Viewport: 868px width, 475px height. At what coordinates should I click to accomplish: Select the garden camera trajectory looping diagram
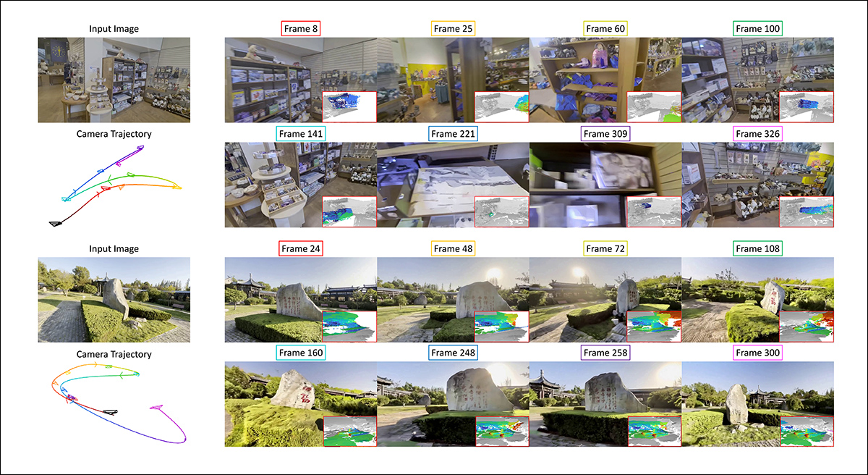tap(118, 404)
